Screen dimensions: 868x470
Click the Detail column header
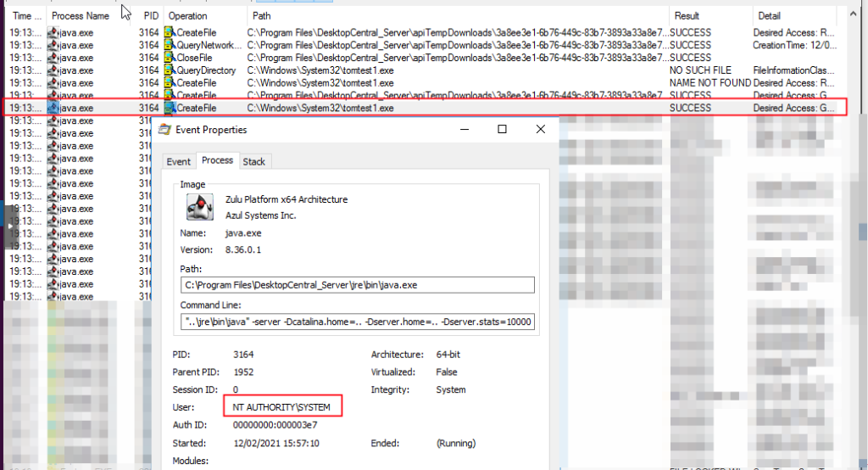[770, 16]
